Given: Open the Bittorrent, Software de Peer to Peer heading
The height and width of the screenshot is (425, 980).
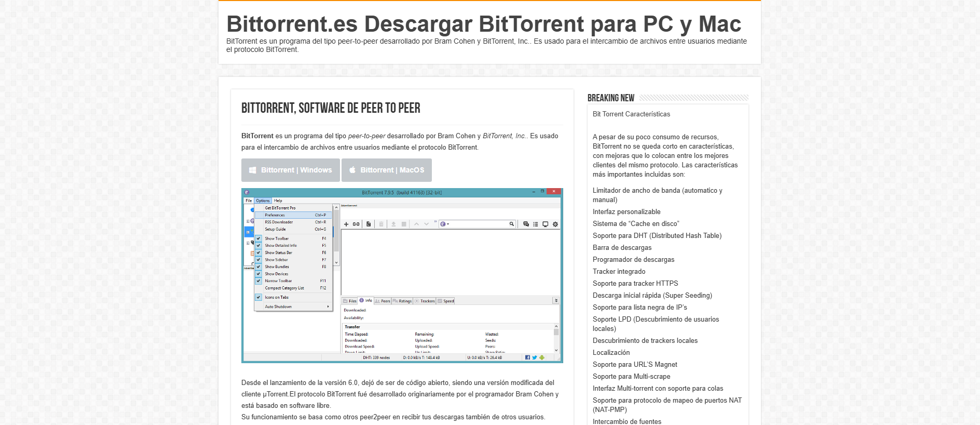Looking at the screenshot, I should pos(331,108).
